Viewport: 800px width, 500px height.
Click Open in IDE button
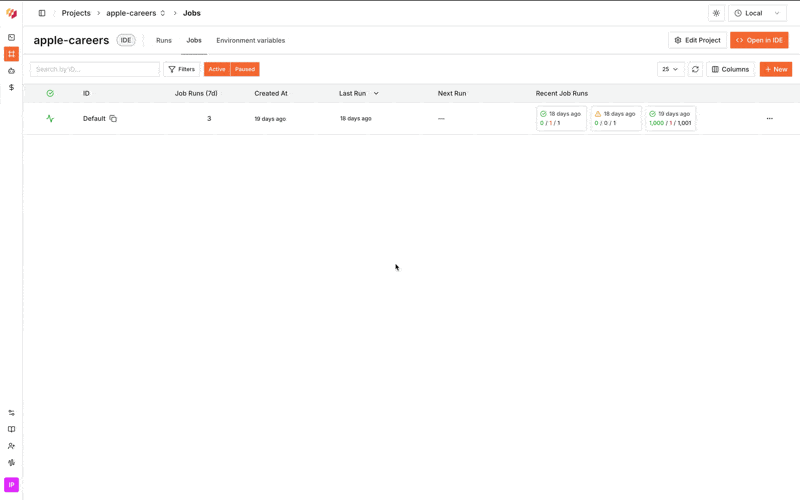(759, 40)
